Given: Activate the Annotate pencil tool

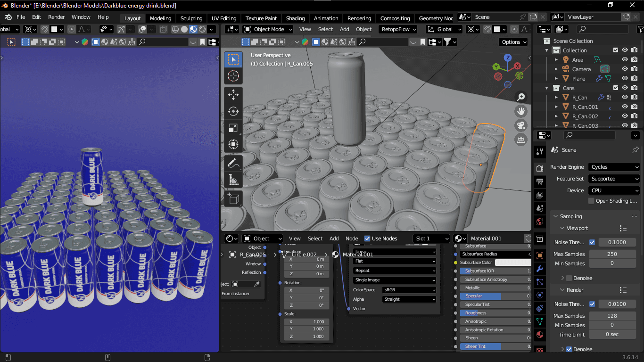Looking at the screenshot, I should tap(233, 163).
